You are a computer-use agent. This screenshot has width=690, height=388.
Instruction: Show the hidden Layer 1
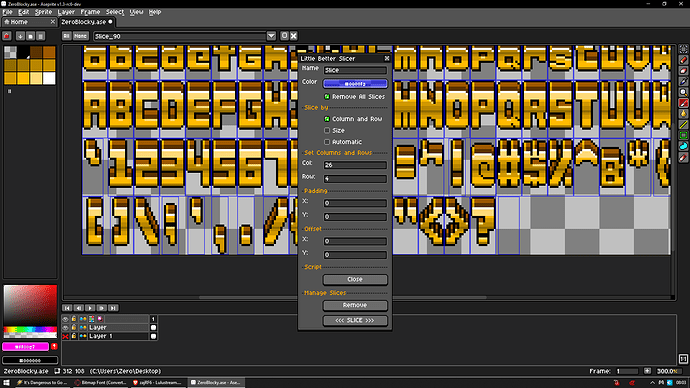(66, 336)
